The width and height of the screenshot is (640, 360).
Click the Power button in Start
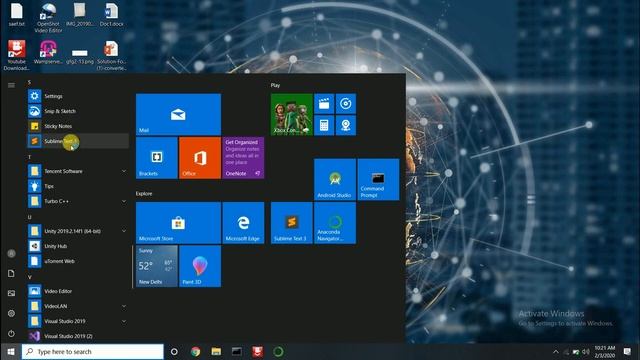pos(11,333)
